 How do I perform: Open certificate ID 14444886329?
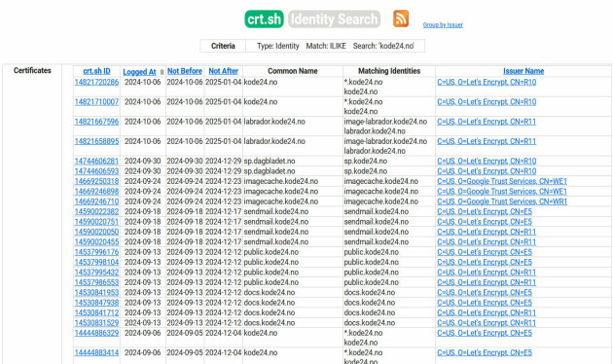tap(96, 333)
